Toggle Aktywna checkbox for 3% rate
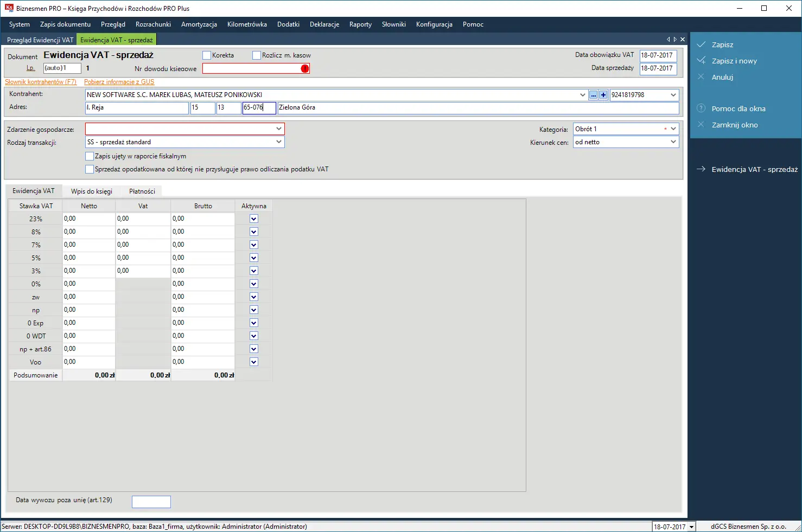Viewport: 802px width, 532px height. pos(253,271)
